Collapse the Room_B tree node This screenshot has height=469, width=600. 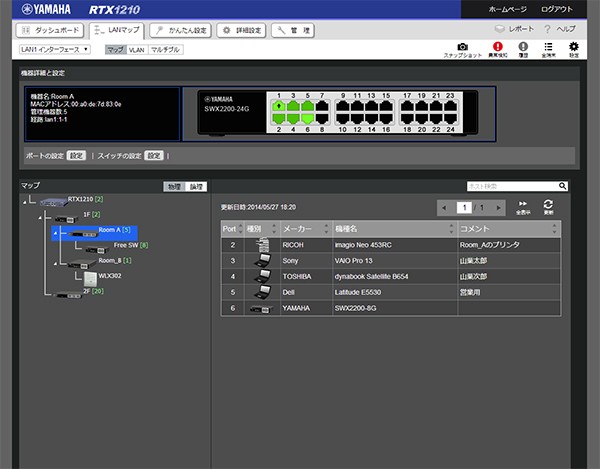click(55, 264)
